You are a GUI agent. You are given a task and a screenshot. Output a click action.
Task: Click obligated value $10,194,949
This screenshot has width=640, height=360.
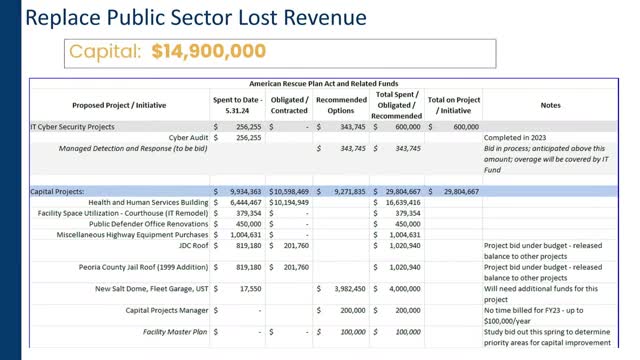(289, 202)
